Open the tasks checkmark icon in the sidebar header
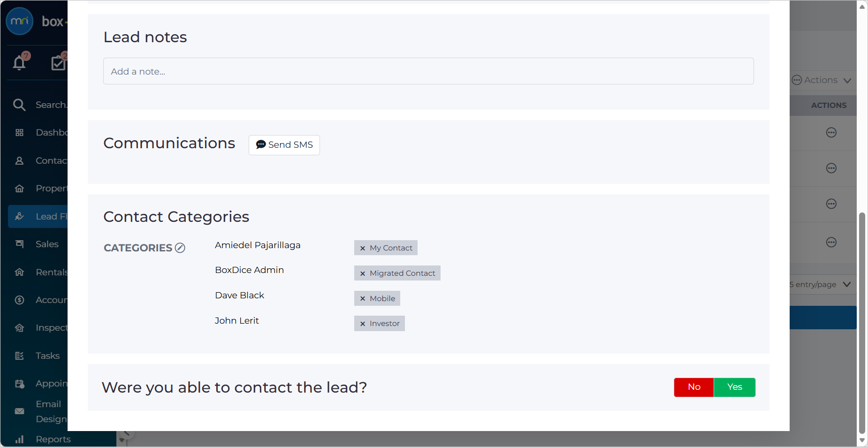868x447 pixels. (x=59, y=62)
